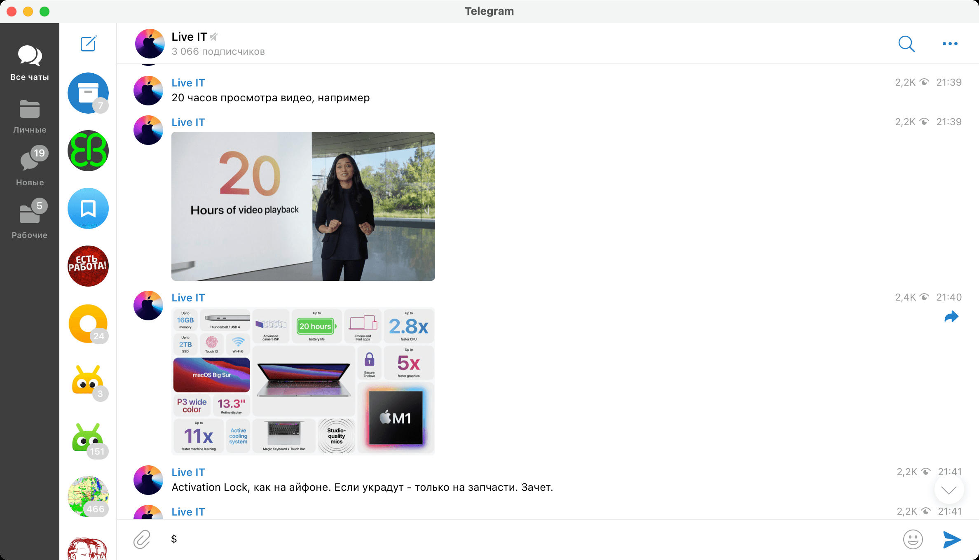Screen dimensions: 979x560
Task: Click the 21:40 timestamp of infographic post
Action: click(x=949, y=297)
